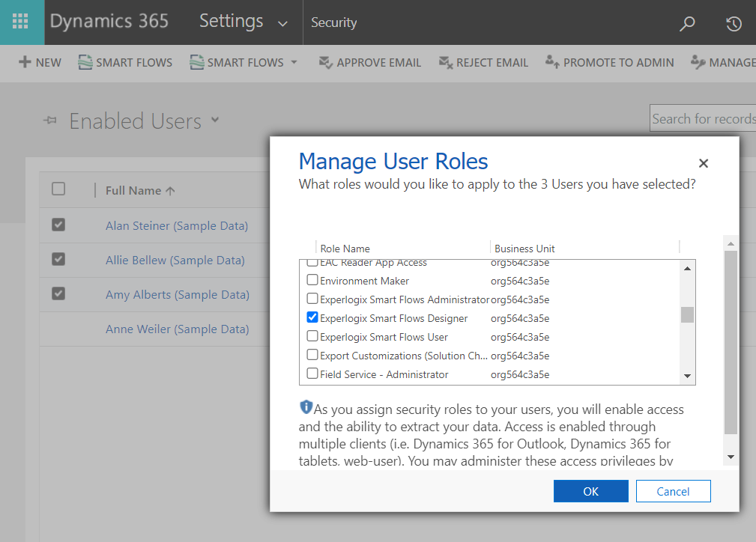Close the Manage User Roles dialog

[x=704, y=163]
